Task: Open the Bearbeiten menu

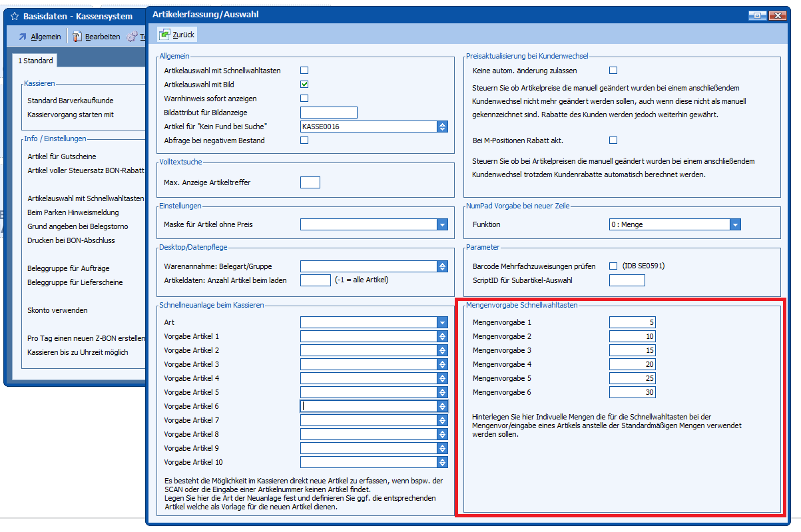Action: [x=103, y=37]
